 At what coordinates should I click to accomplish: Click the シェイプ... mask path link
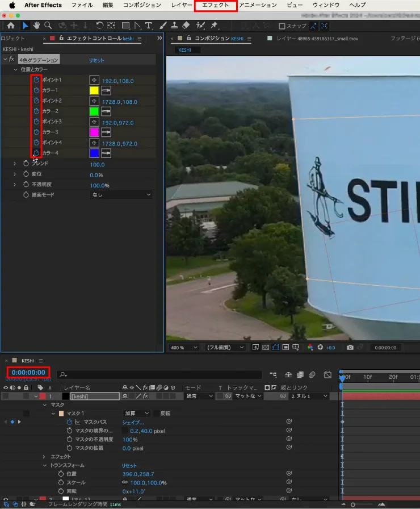133,422
